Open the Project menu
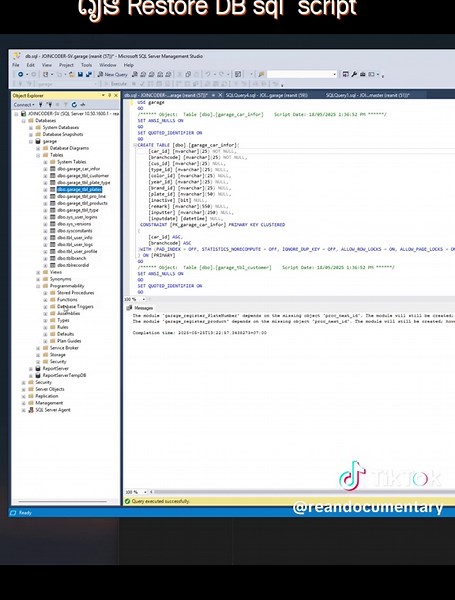Image resolution: width=455 pixels, height=600 pixels. pyautogui.click(x=66, y=65)
